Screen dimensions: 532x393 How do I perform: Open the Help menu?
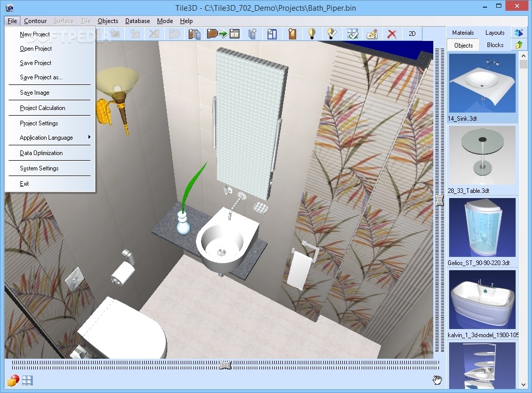coord(186,20)
